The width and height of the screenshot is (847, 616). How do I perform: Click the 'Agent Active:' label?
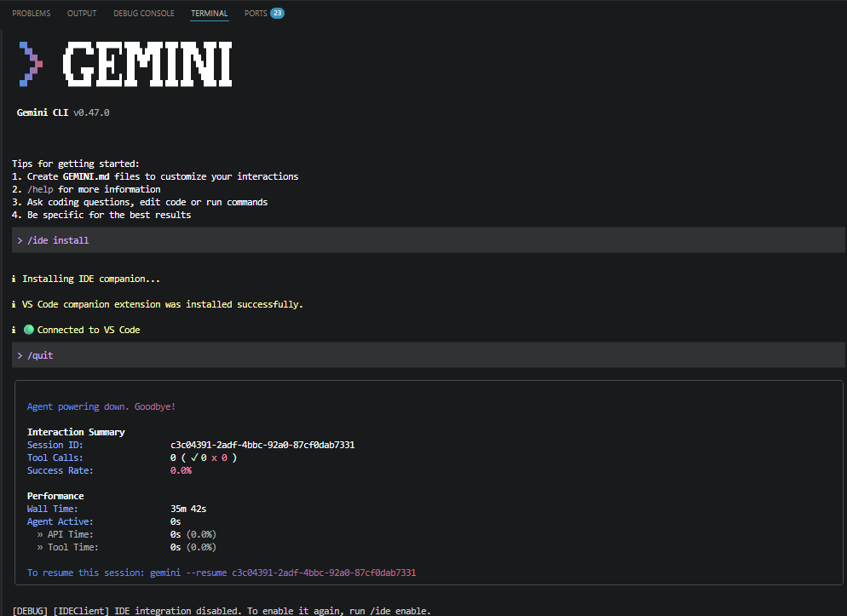pyautogui.click(x=60, y=521)
